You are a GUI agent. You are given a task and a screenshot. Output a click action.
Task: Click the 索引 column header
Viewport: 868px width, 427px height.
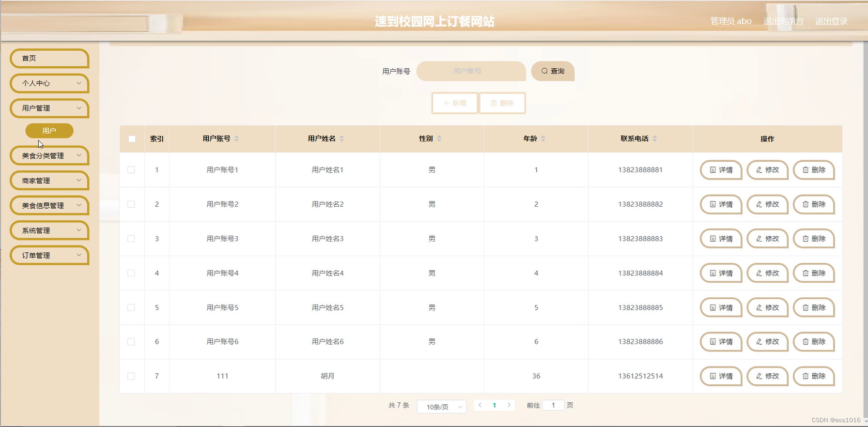pyautogui.click(x=157, y=139)
